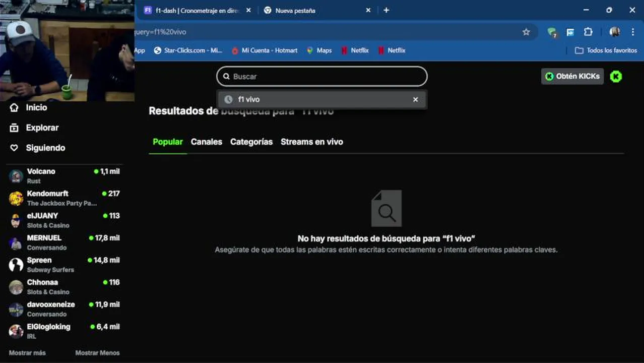
Task: Close the f1-dash browser tab
Action: [248, 10]
